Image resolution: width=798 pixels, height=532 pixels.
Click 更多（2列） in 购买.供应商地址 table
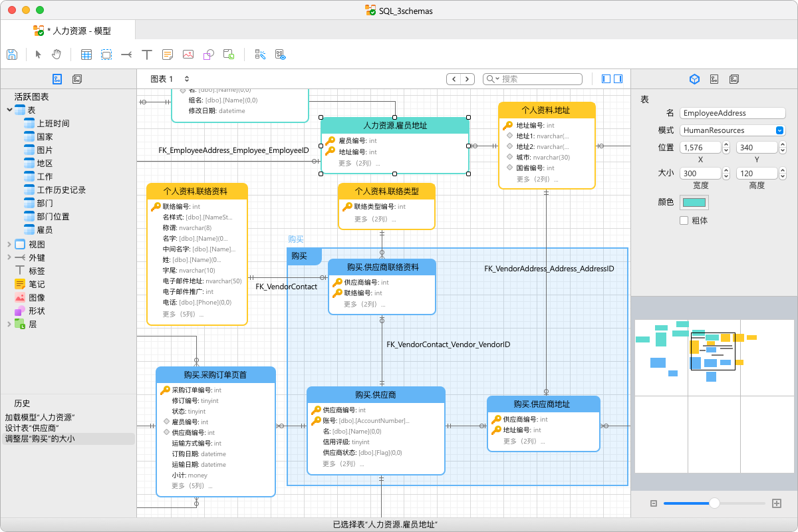tap(523, 441)
